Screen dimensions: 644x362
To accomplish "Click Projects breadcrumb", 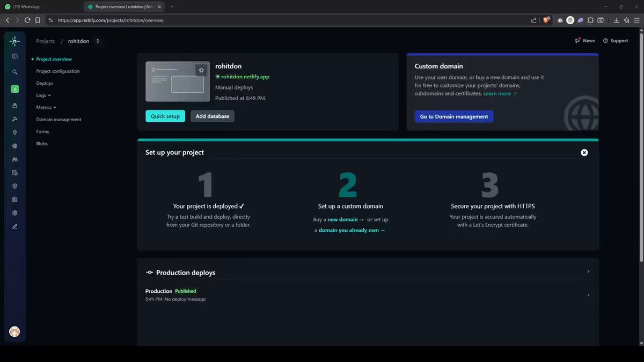I will tap(46, 41).
